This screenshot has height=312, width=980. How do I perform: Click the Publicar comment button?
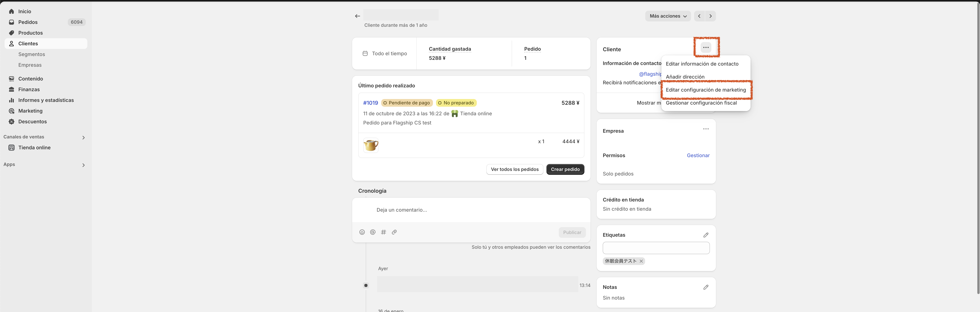tap(572, 233)
